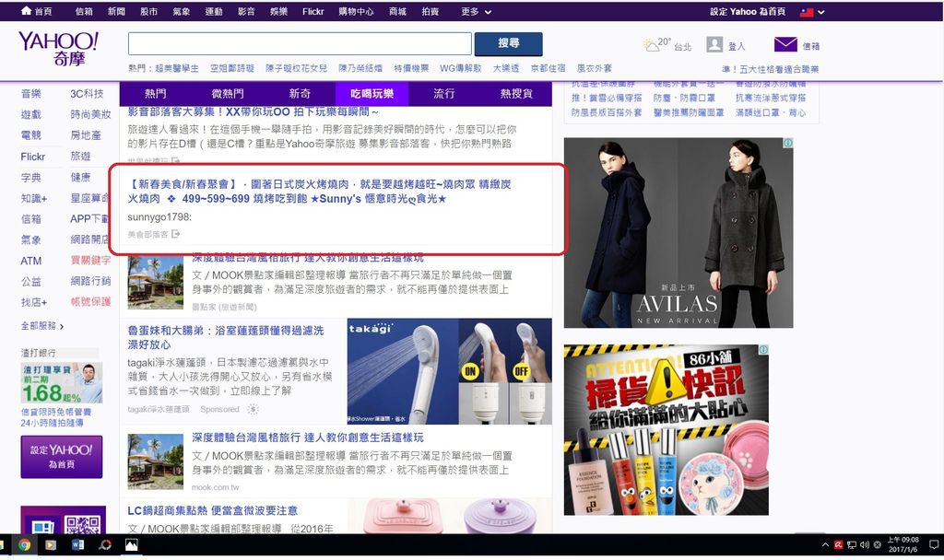This screenshot has width=944, height=560.
Task: Click 帳號保護 in the left sidebar
Action: 91,301
